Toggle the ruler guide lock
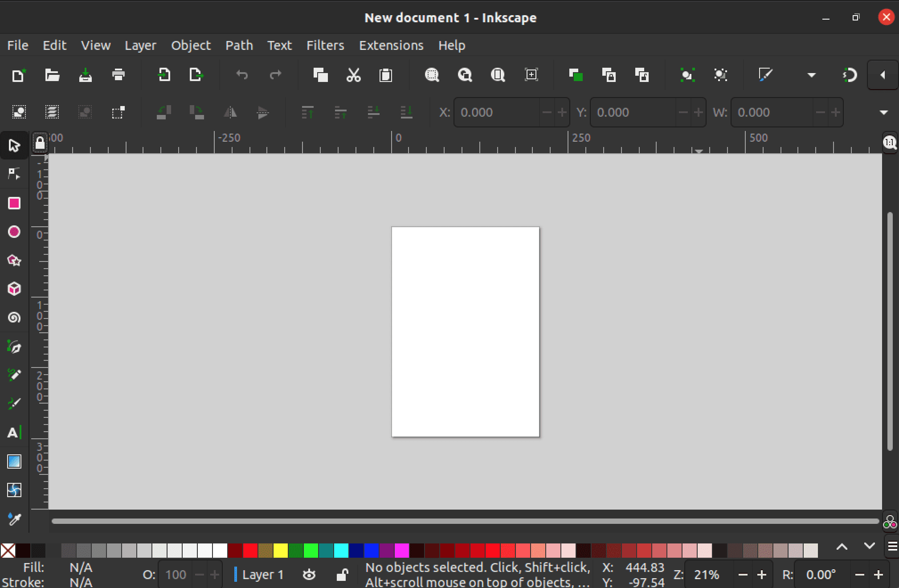This screenshot has height=588, width=899. click(x=40, y=143)
